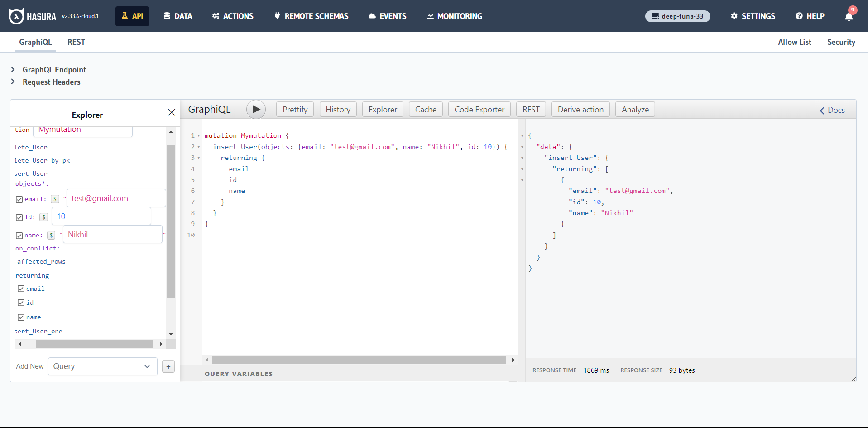Click the plus button next to Add New
868x428 pixels.
pos(168,366)
